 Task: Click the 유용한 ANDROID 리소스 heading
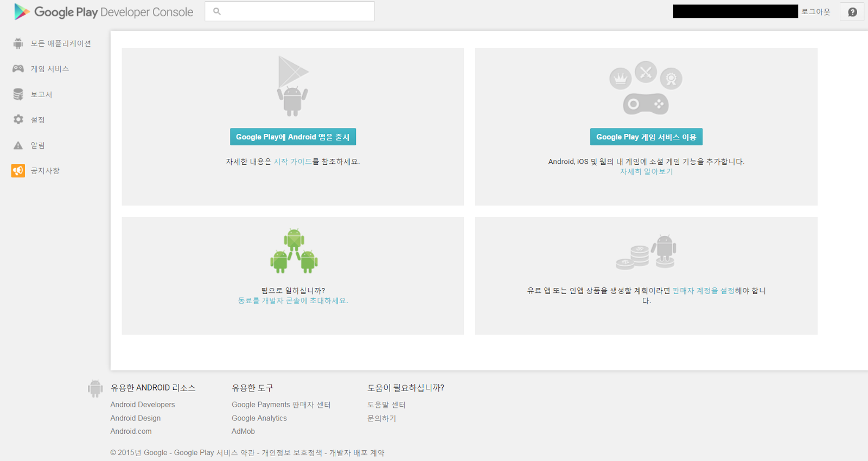(x=153, y=388)
